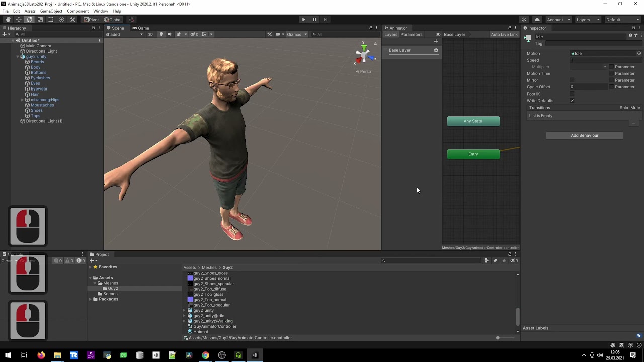Toggle Global handle rotation button
Screen dimensions: 644x362
click(113, 20)
